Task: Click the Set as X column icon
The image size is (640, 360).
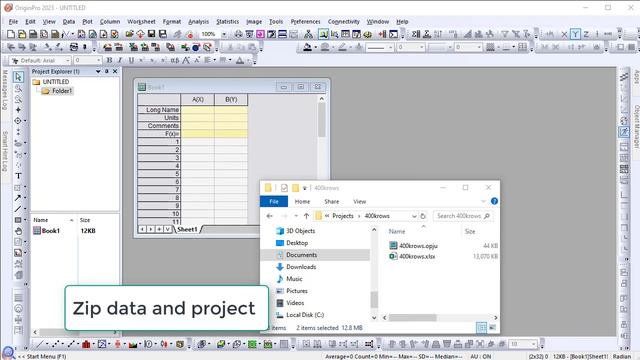Action: point(564,34)
